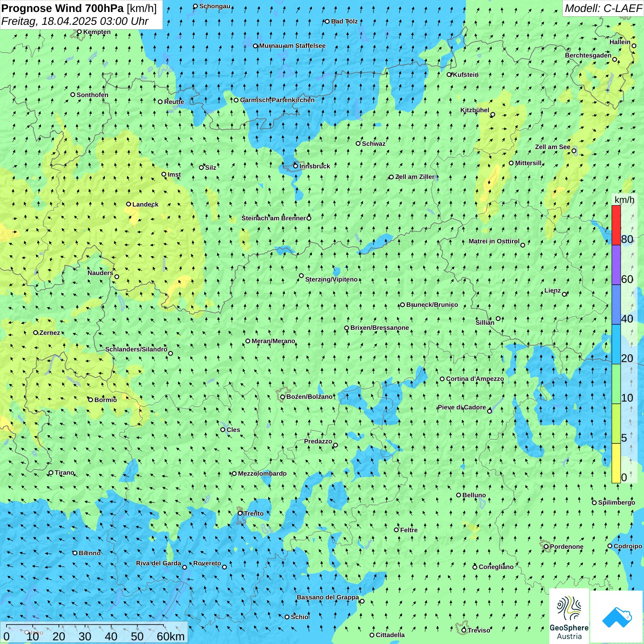Click the Matrei in Osttirol label
The image size is (644, 644).
coord(494,241)
